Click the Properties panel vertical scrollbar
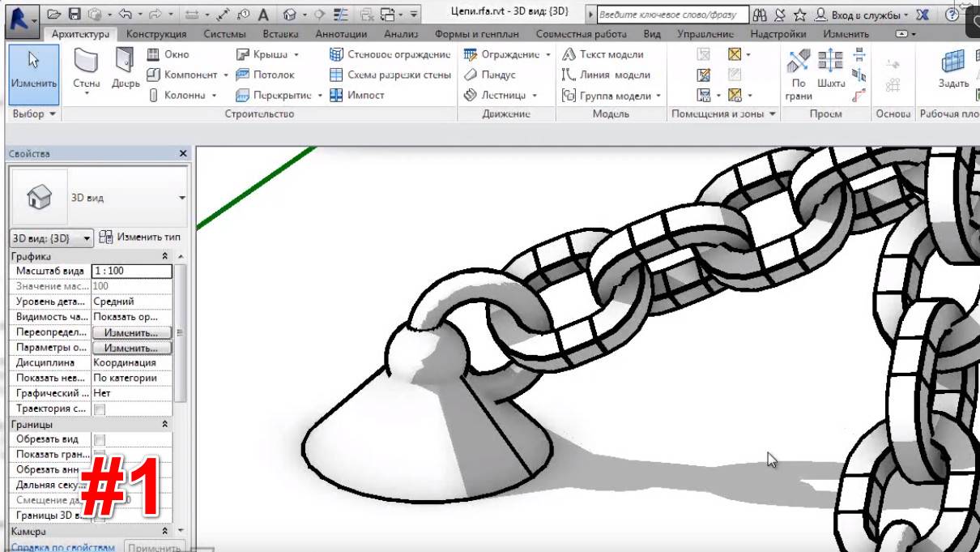 [x=181, y=332]
